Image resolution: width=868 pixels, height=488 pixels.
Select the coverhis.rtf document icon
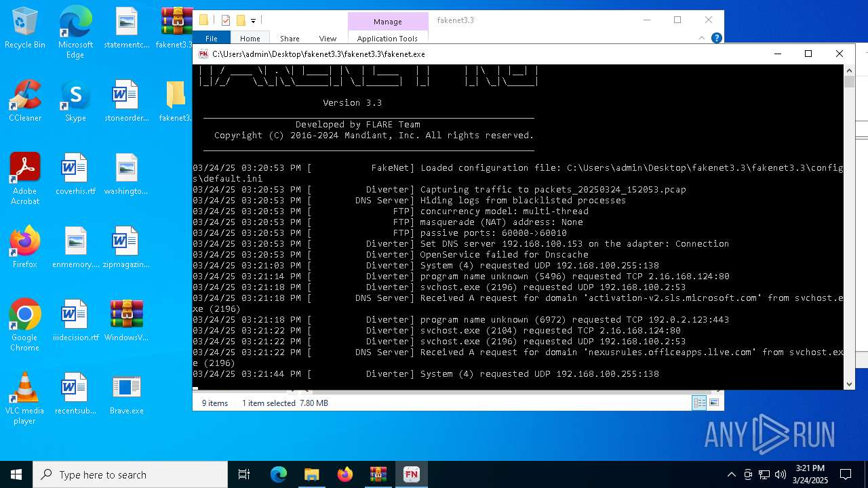coord(75,174)
